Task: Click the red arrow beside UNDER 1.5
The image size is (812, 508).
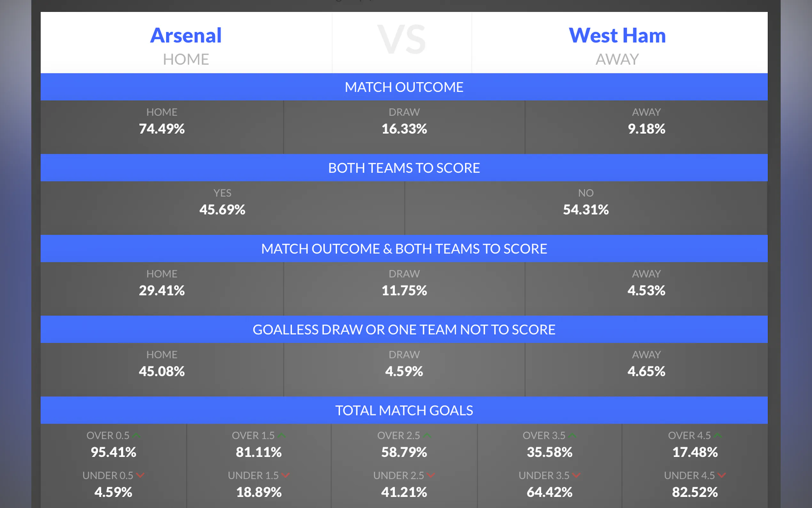Action: click(286, 475)
